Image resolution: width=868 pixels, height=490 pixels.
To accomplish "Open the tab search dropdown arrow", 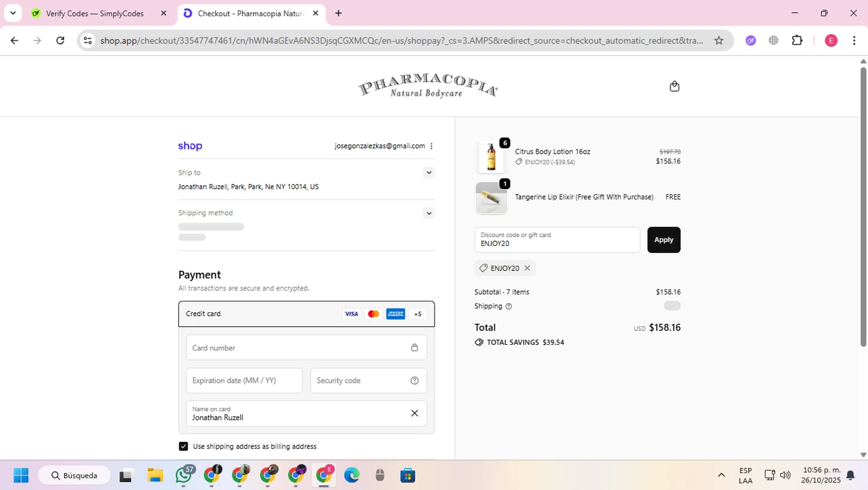I will point(13,13).
